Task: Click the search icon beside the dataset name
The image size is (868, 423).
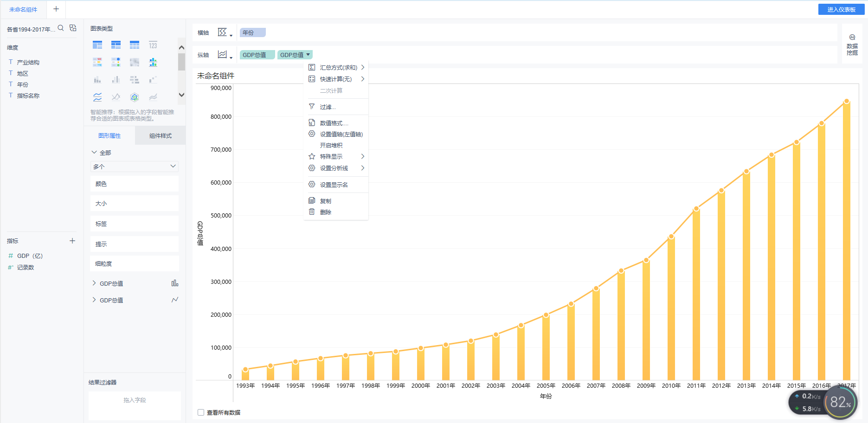Action: pyautogui.click(x=61, y=28)
